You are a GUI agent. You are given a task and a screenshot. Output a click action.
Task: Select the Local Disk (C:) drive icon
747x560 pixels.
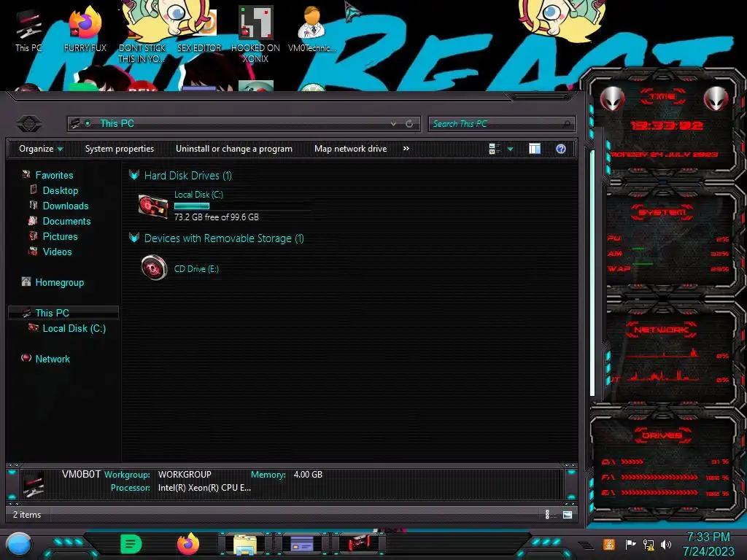[x=153, y=206]
